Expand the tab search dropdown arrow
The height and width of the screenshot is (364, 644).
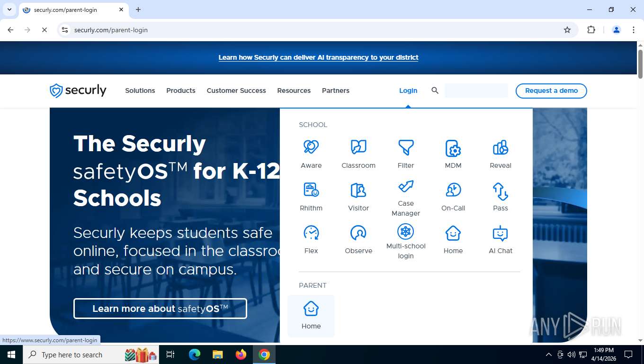click(9, 9)
